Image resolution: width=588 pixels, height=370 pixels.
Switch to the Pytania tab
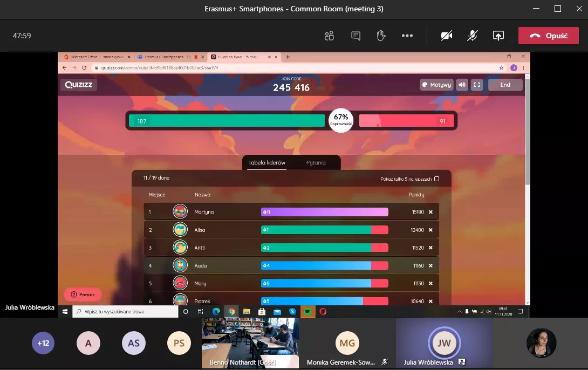coord(316,162)
